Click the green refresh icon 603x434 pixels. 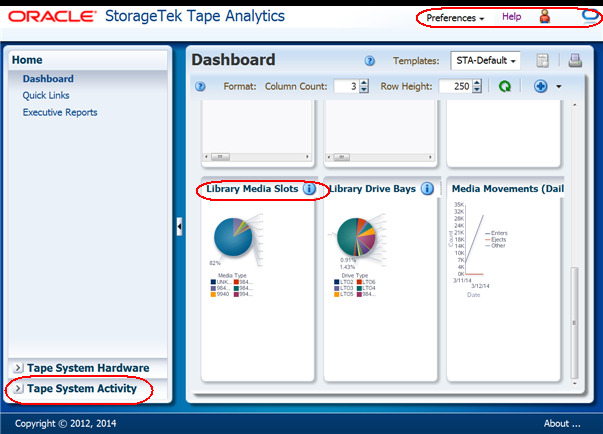click(505, 86)
